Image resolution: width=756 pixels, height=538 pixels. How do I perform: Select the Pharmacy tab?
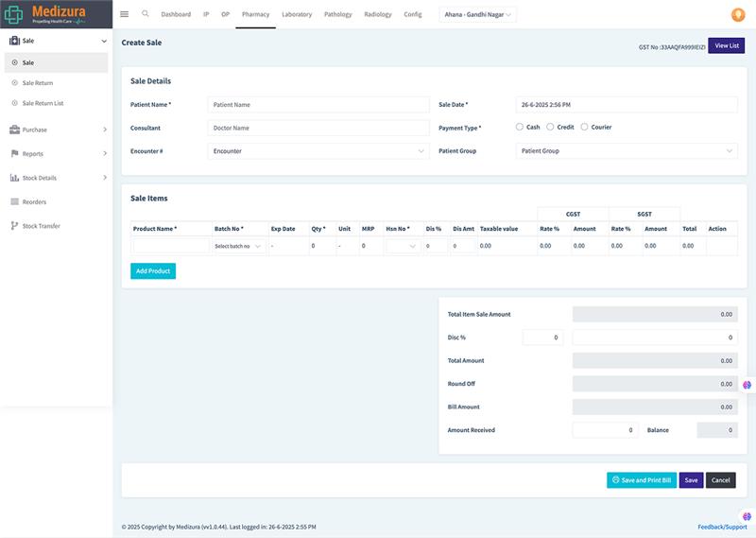tap(255, 14)
